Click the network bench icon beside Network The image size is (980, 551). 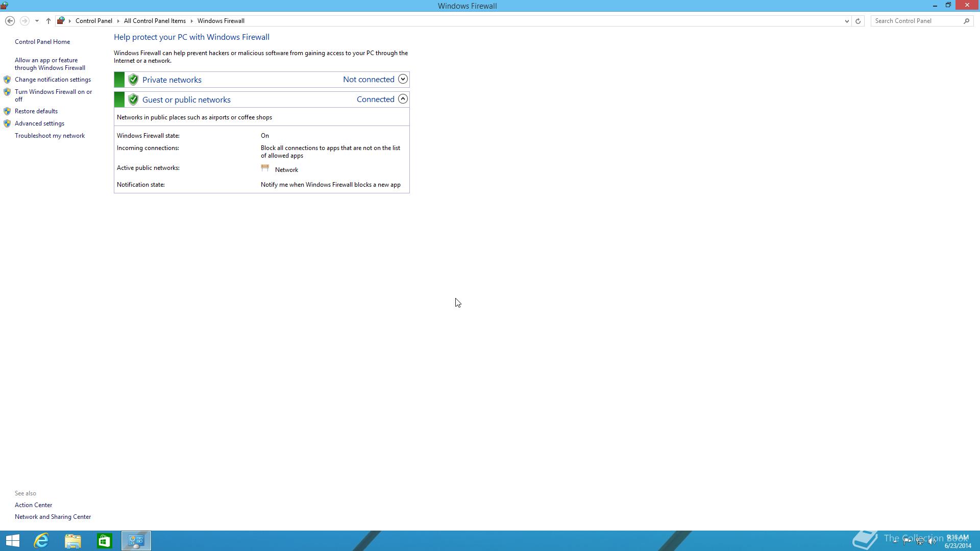click(x=265, y=168)
